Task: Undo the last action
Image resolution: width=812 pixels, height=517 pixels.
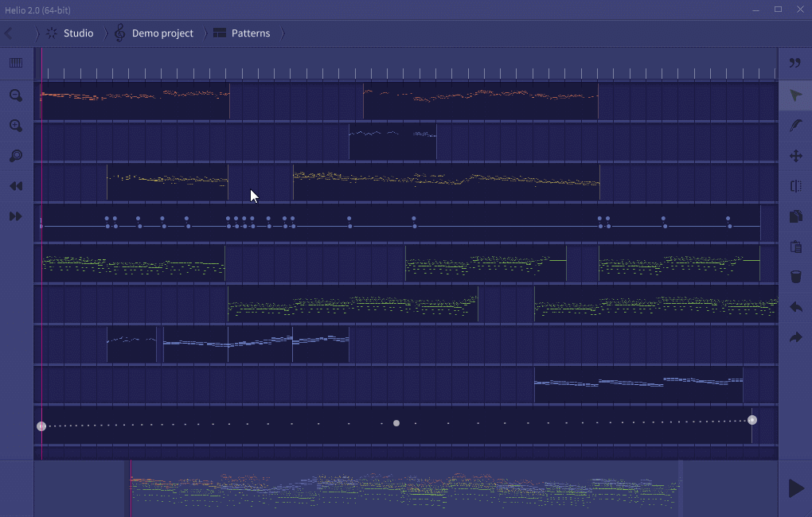Action: [796, 307]
